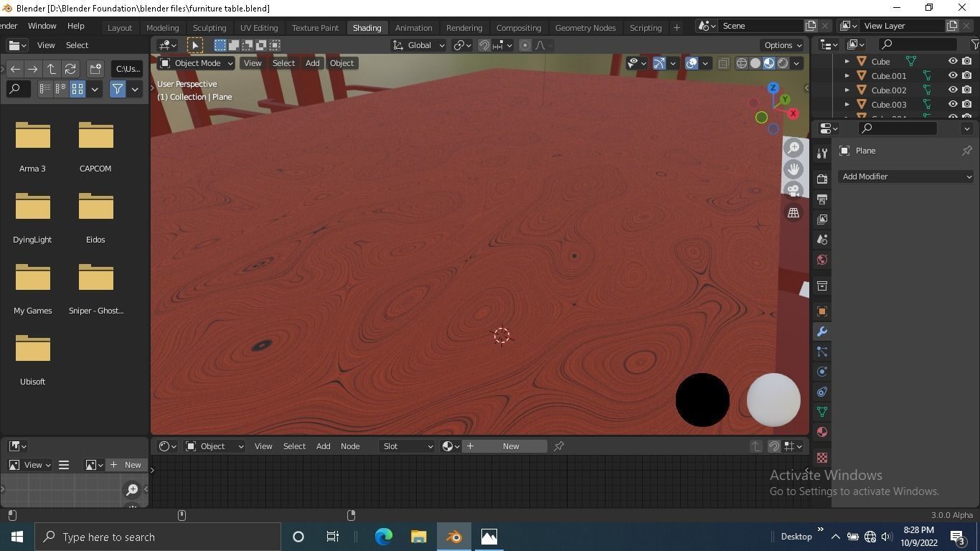The height and width of the screenshot is (551, 980).
Task: Click New material button in shader editor
Action: (x=504, y=446)
